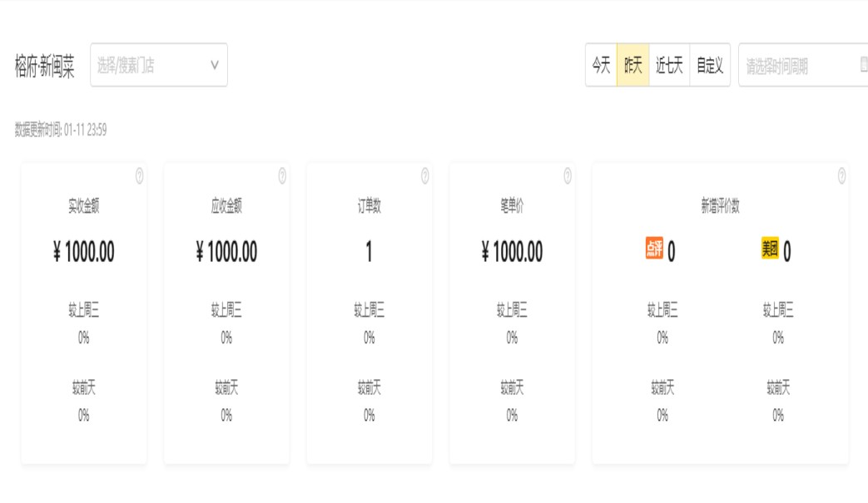Viewport: 868px width, 503px height.
Task: Open the help tooltip on 订单数 card
Action: 424,175
